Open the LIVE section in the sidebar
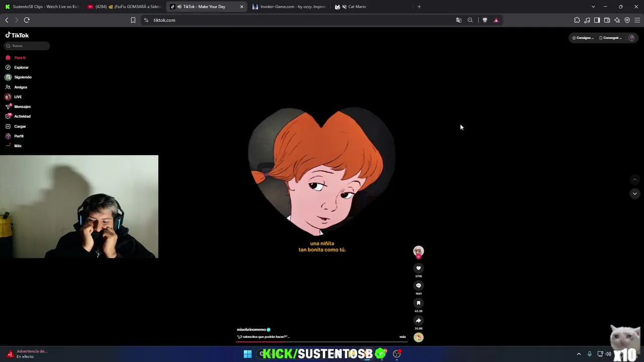The width and height of the screenshot is (644, 362). 14,97
